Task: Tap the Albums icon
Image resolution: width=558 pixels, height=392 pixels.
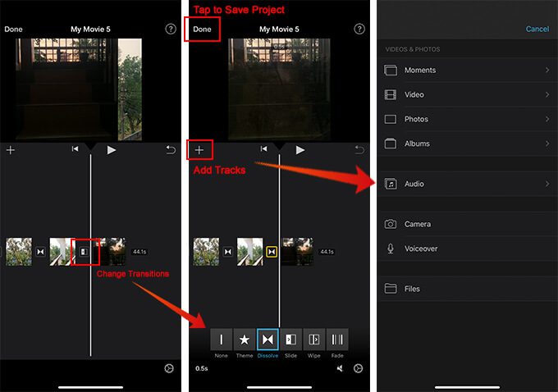Action: click(x=391, y=144)
